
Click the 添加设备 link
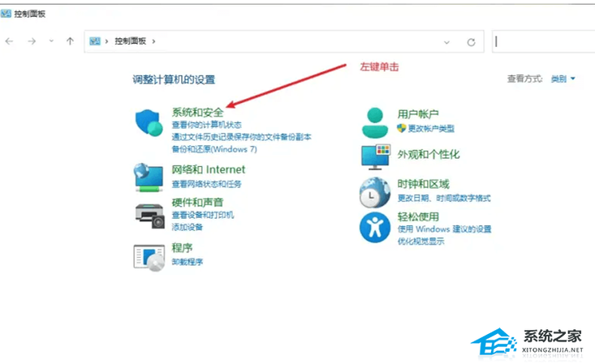[187, 227]
